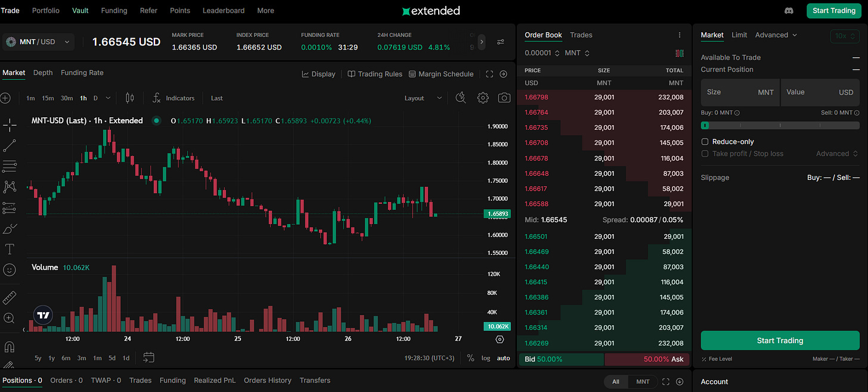This screenshot has width=868, height=392.
Task: Click Start Trading button in header
Action: pos(834,11)
